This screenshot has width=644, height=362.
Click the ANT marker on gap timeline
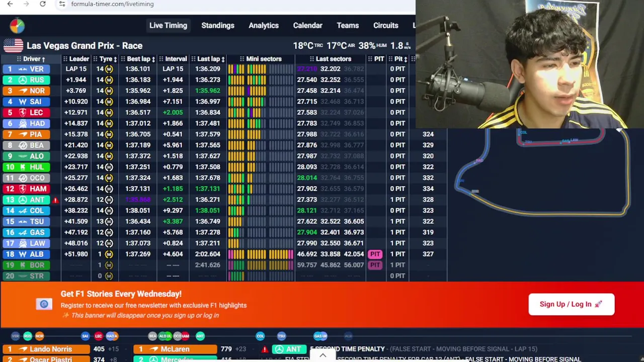200,336
